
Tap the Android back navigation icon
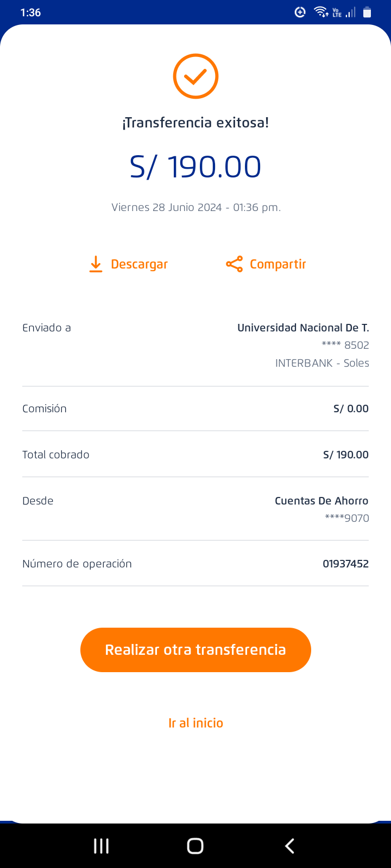point(290,846)
